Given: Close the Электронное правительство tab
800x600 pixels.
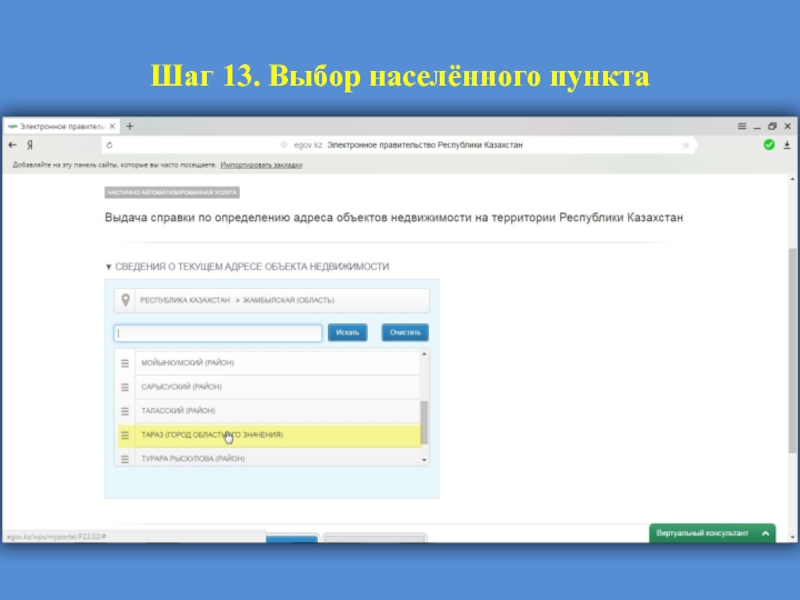Looking at the screenshot, I should [x=112, y=126].
